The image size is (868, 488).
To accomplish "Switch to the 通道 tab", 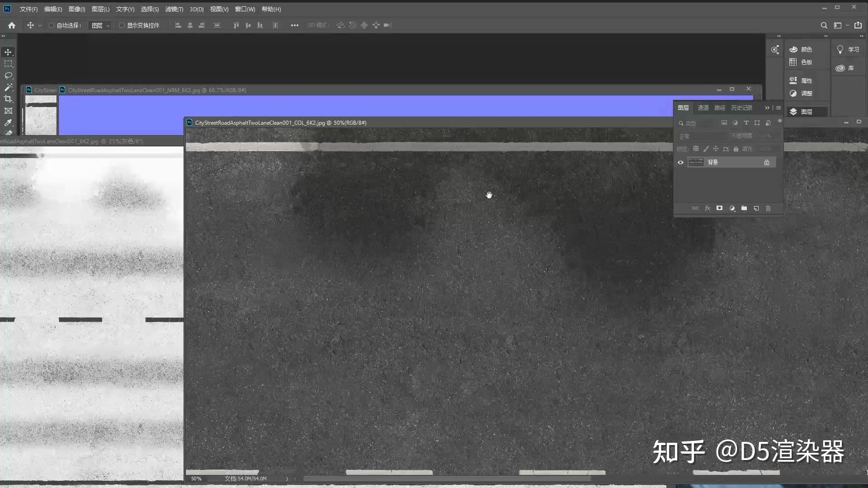I will [703, 108].
